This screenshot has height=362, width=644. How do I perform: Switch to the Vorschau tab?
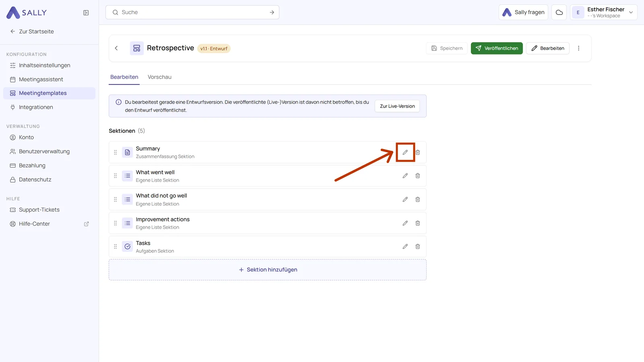tap(159, 77)
